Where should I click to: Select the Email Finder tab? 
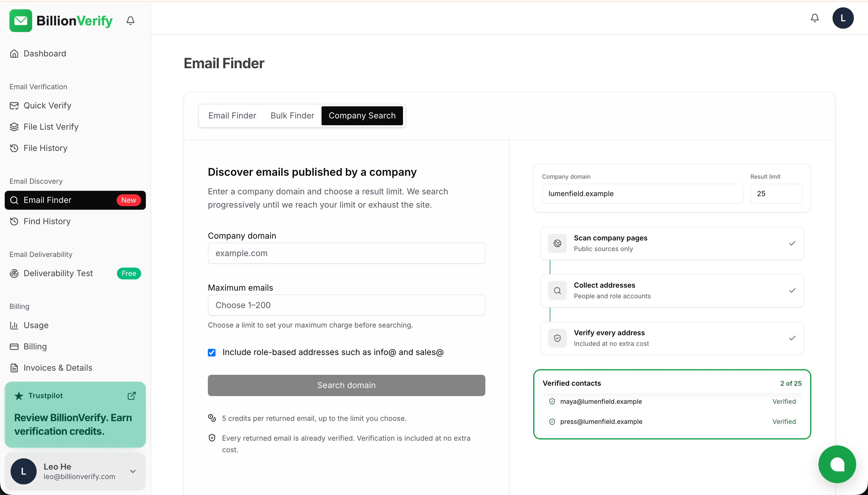click(x=232, y=115)
